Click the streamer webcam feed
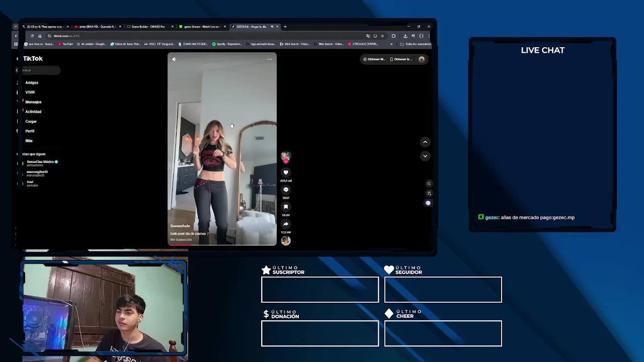644x362 pixels. tap(105, 308)
